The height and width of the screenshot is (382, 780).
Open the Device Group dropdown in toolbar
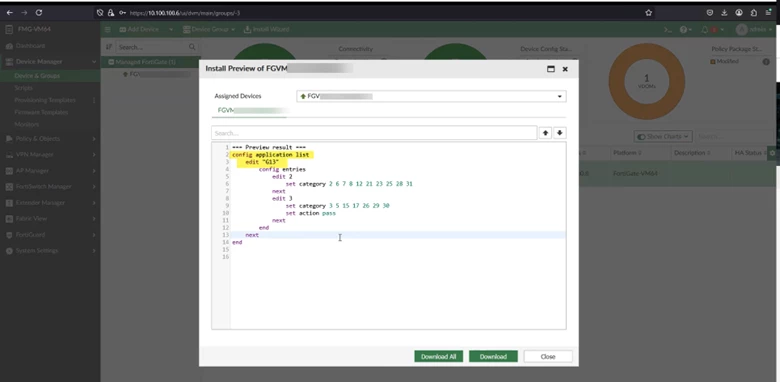click(x=209, y=29)
